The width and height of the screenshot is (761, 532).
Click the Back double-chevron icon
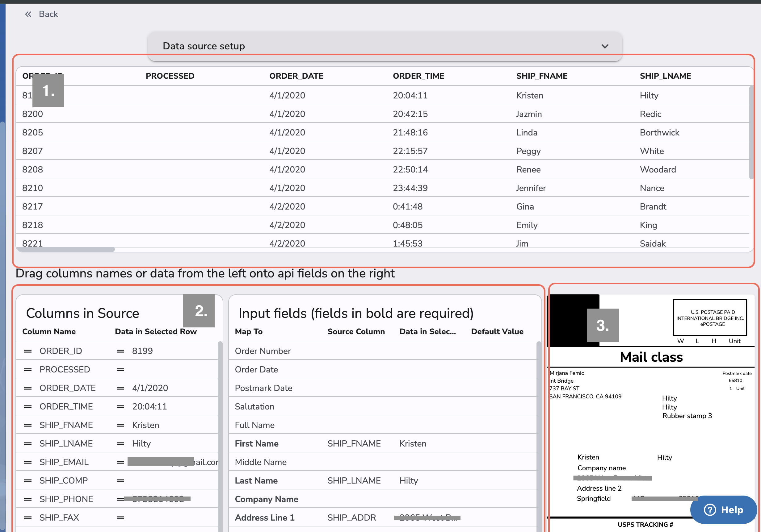tap(28, 14)
